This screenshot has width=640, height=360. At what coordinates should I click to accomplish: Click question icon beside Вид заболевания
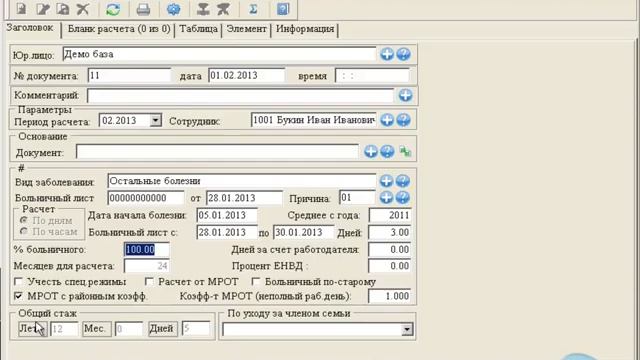pos(402,181)
